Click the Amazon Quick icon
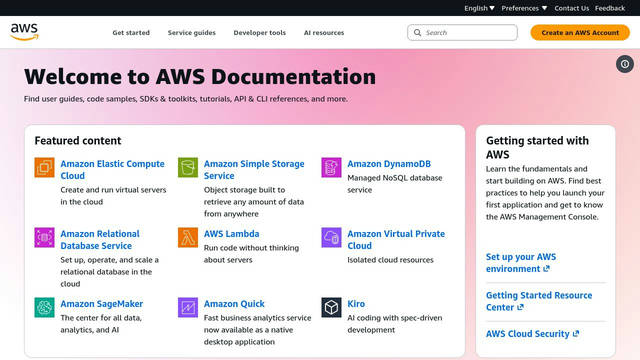 188,307
